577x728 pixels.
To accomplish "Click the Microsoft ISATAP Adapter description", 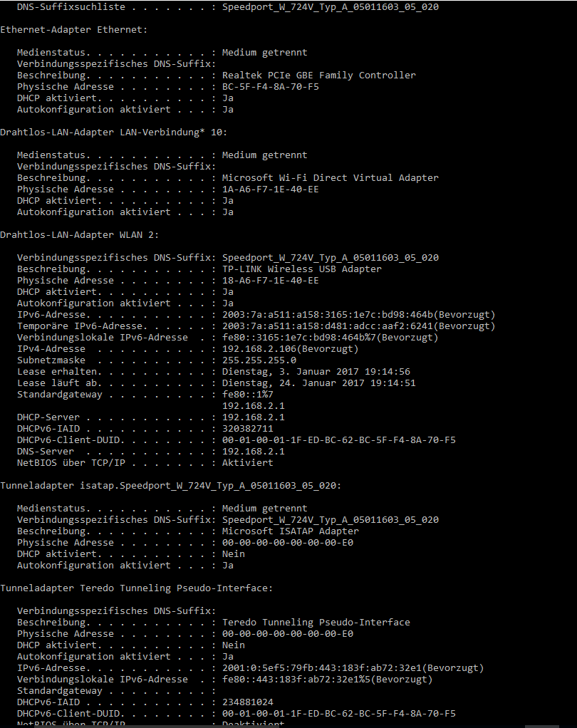I will (x=291, y=531).
